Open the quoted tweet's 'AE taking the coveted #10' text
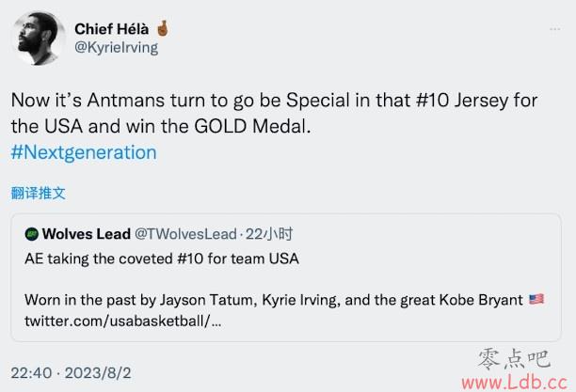The width and height of the screenshot is (576, 392). [162, 259]
